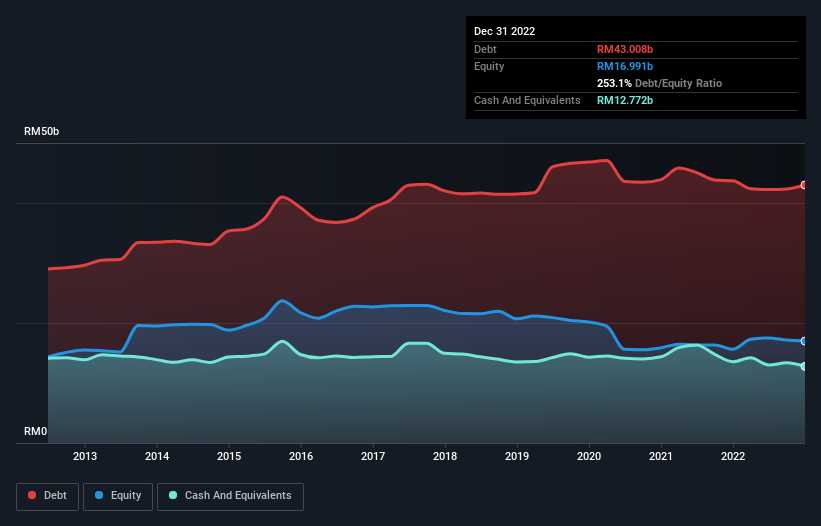
Task: Toggle the Cash And Equivalents legend button
Action: pyautogui.click(x=230, y=496)
